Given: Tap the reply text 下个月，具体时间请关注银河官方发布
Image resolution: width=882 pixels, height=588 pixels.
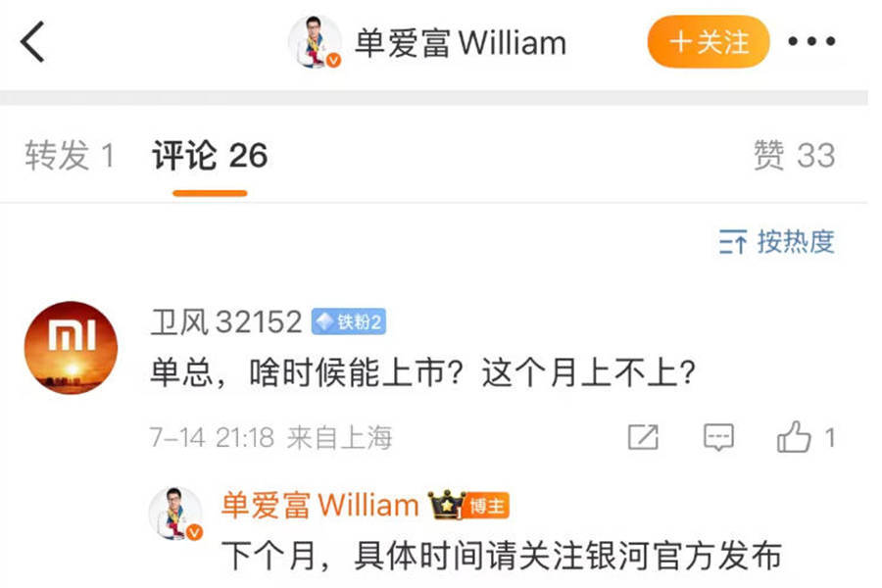Looking at the screenshot, I should (x=502, y=556).
